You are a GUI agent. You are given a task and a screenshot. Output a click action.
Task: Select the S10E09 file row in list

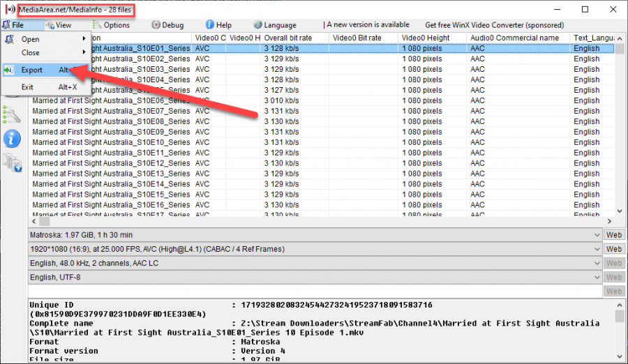click(x=110, y=132)
